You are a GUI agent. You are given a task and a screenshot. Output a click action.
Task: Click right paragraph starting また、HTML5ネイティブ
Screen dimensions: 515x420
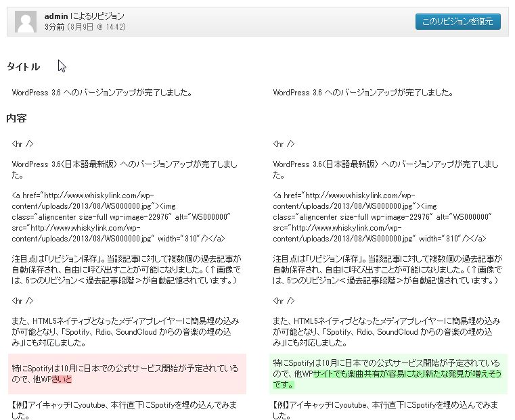click(x=386, y=331)
